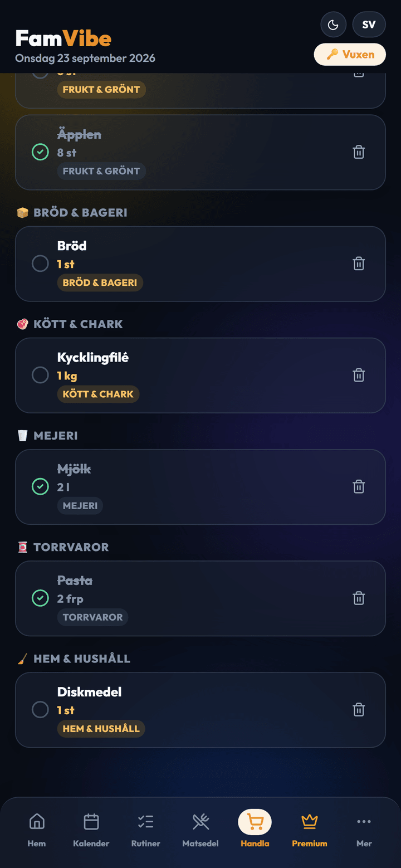Uncheck the Mjölk item
Screen dimensions: 401x868
40,486
